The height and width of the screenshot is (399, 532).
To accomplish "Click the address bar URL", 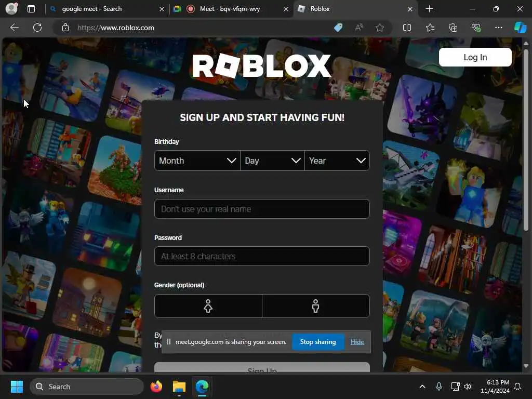I will pos(116,28).
